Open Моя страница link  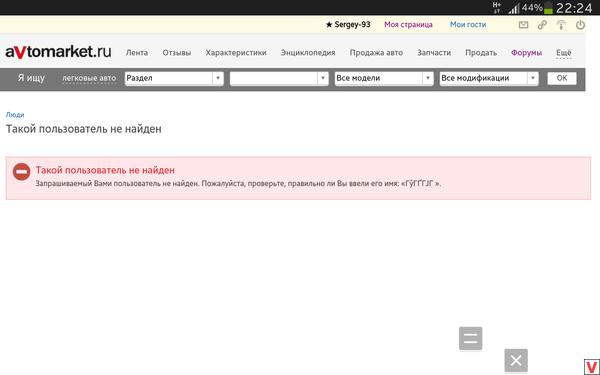click(408, 24)
